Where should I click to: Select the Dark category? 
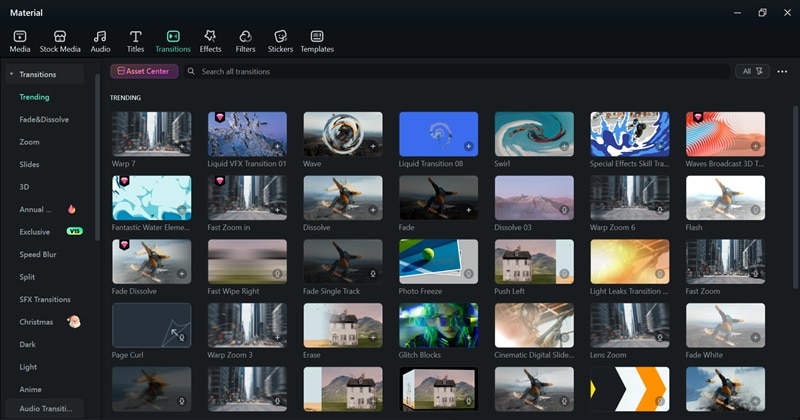click(28, 344)
